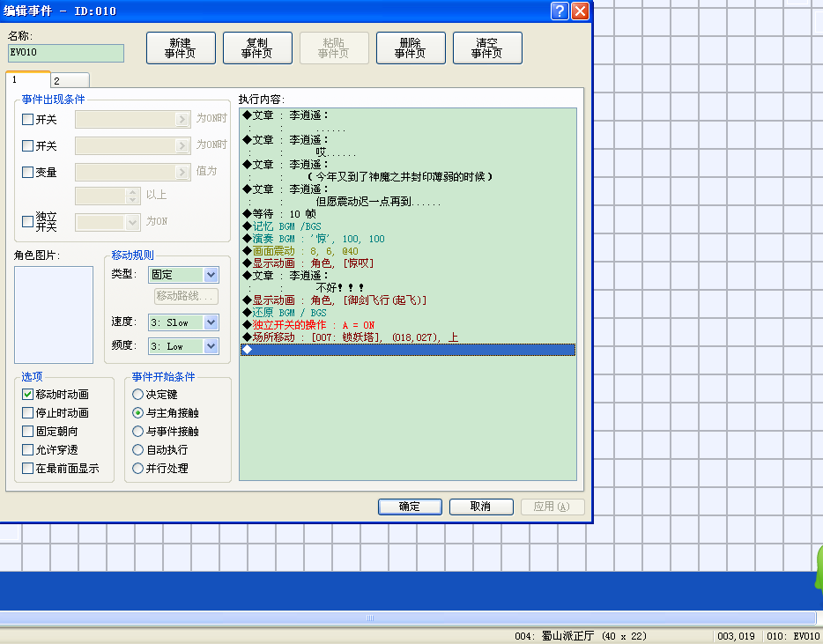Pick 并行处理 start condition
The height and width of the screenshot is (644, 823).
(x=138, y=468)
